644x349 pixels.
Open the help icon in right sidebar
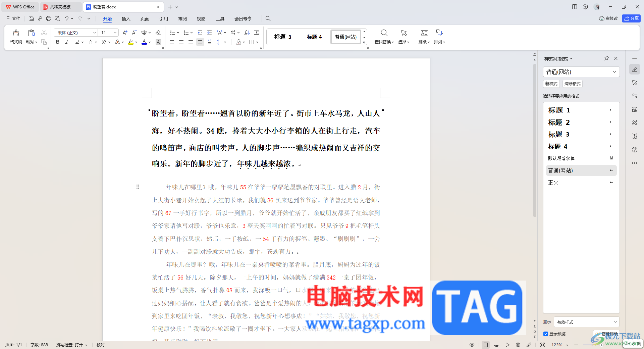(635, 150)
